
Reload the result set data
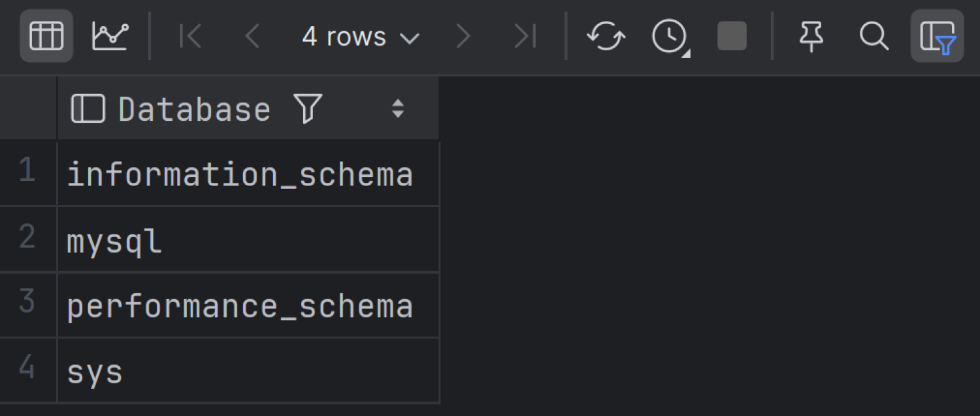point(606,37)
